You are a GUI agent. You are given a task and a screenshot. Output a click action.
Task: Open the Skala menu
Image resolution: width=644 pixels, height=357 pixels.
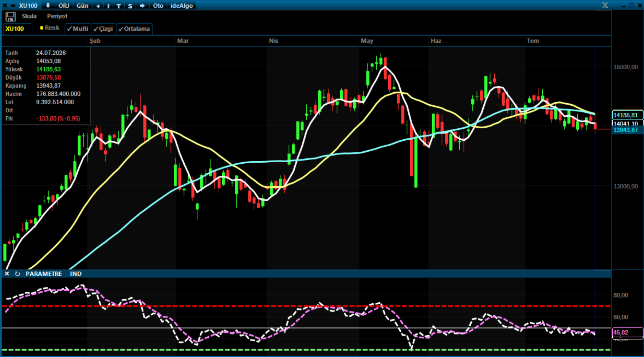click(29, 16)
